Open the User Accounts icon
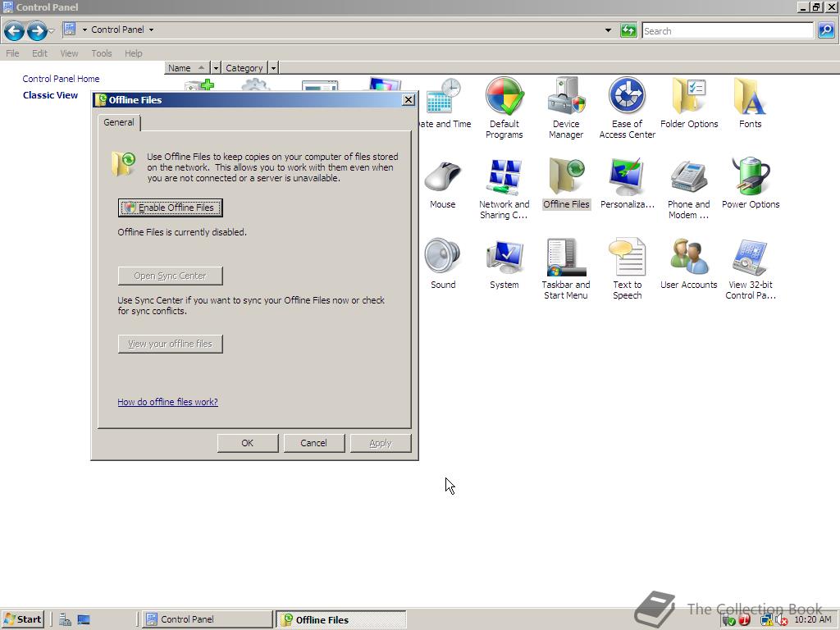 tap(689, 263)
